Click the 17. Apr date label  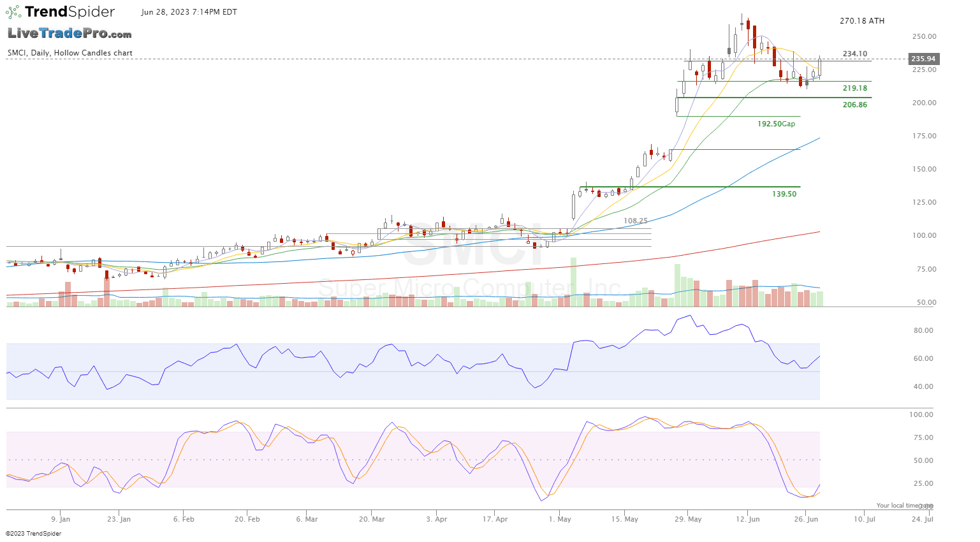coord(495,519)
